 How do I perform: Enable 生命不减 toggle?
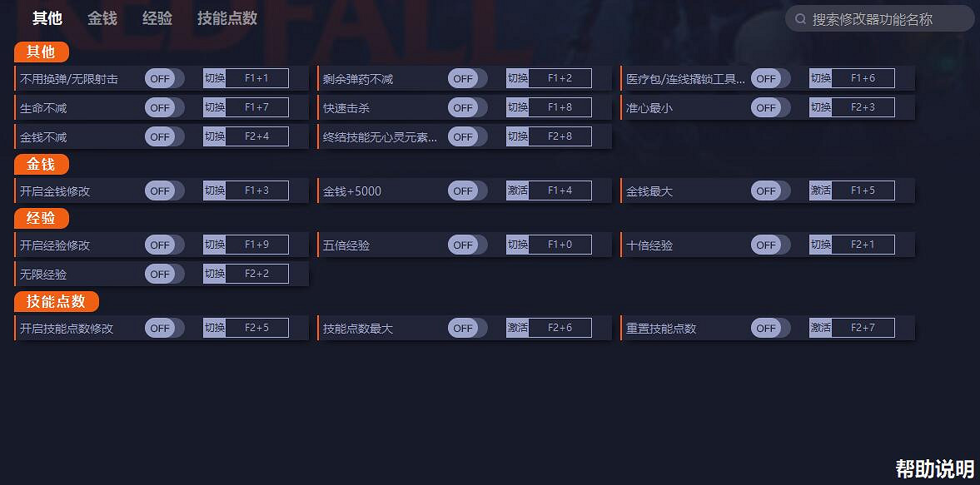(x=164, y=107)
